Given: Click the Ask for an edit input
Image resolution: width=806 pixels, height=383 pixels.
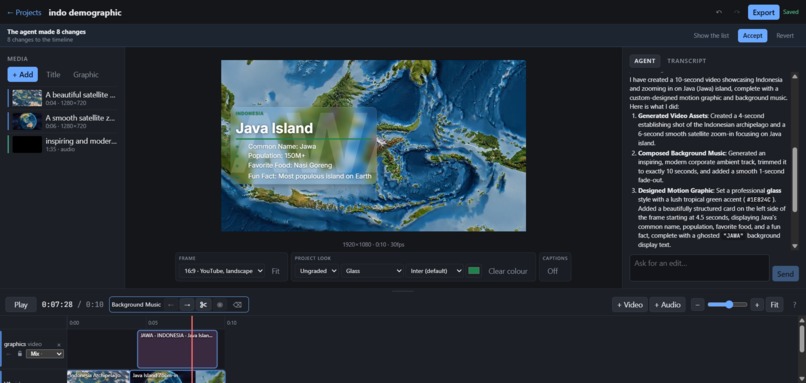Looking at the screenshot, I should [699, 268].
